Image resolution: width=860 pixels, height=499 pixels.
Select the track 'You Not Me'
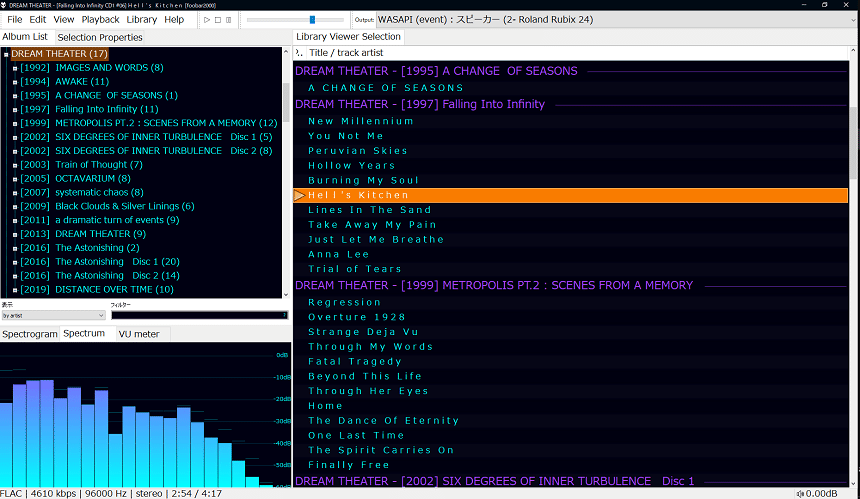[x=570, y=136]
